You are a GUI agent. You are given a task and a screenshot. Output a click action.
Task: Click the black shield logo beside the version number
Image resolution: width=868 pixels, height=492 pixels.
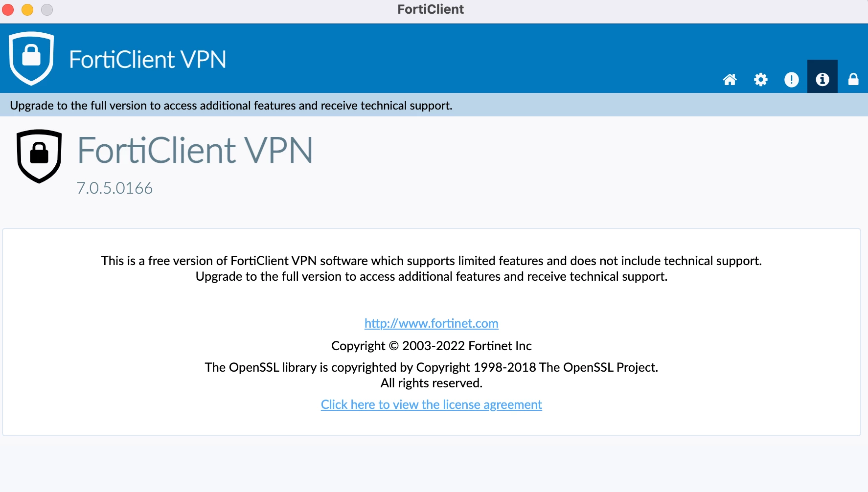39,156
